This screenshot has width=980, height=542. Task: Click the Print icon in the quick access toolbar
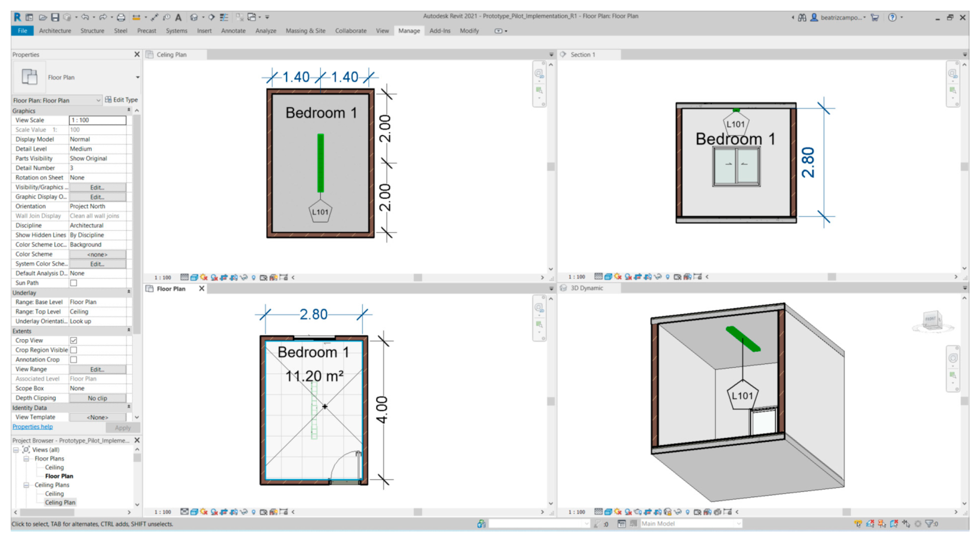click(121, 17)
